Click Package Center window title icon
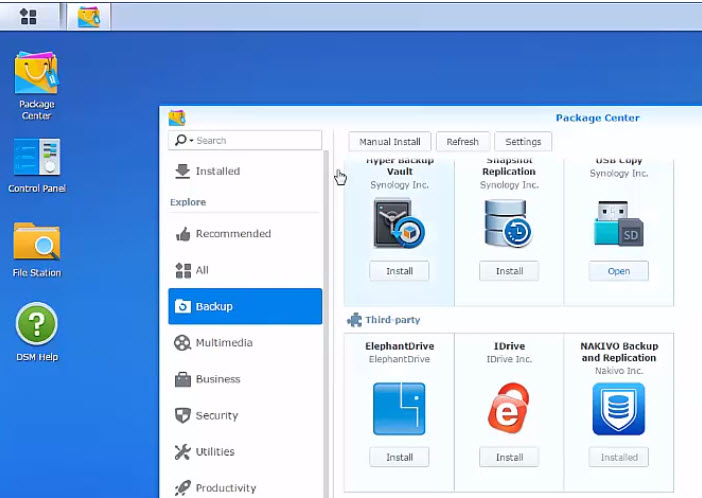The width and height of the screenshot is (702, 498). (x=177, y=118)
